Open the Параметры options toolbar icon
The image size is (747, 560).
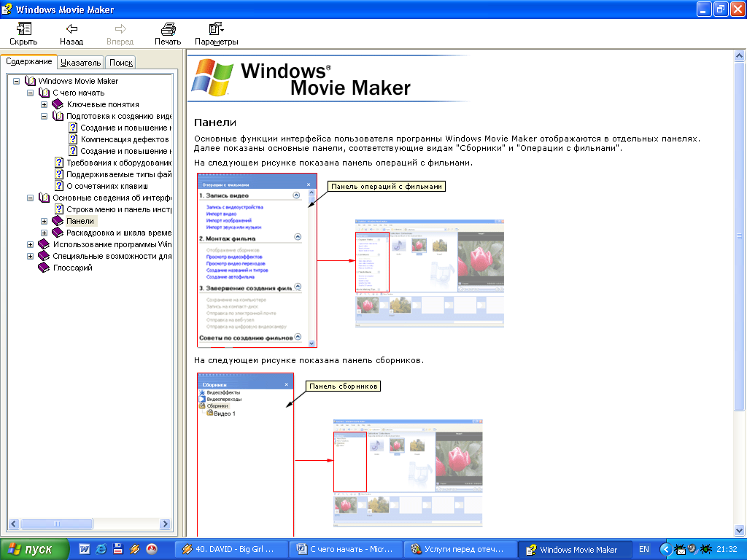pos(216,29)
